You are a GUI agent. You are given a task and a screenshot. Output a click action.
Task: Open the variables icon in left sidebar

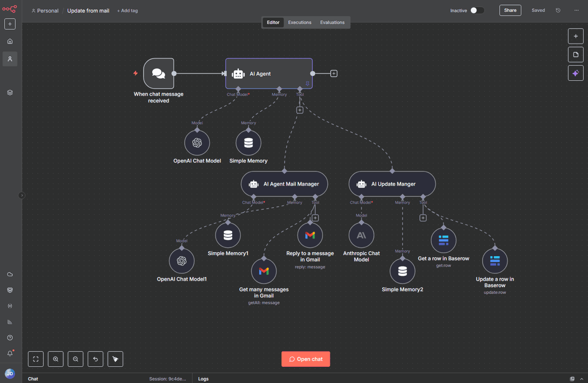(10, 306)
